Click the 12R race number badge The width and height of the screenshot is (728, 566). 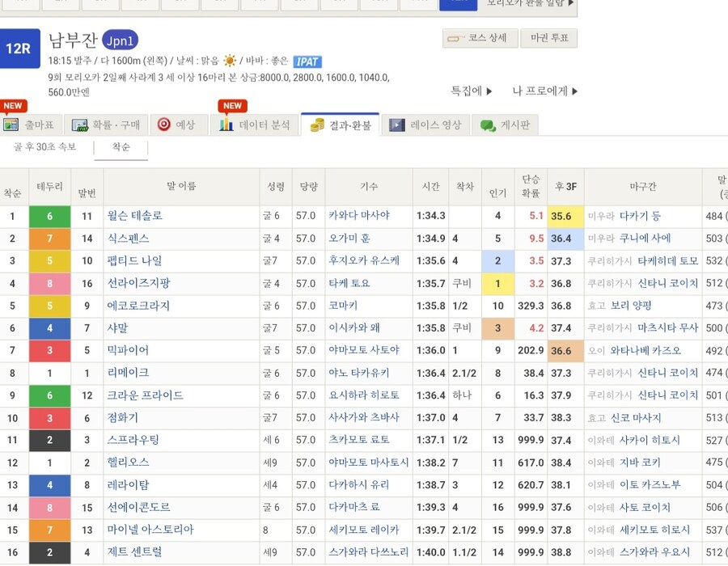coord(19,49)
